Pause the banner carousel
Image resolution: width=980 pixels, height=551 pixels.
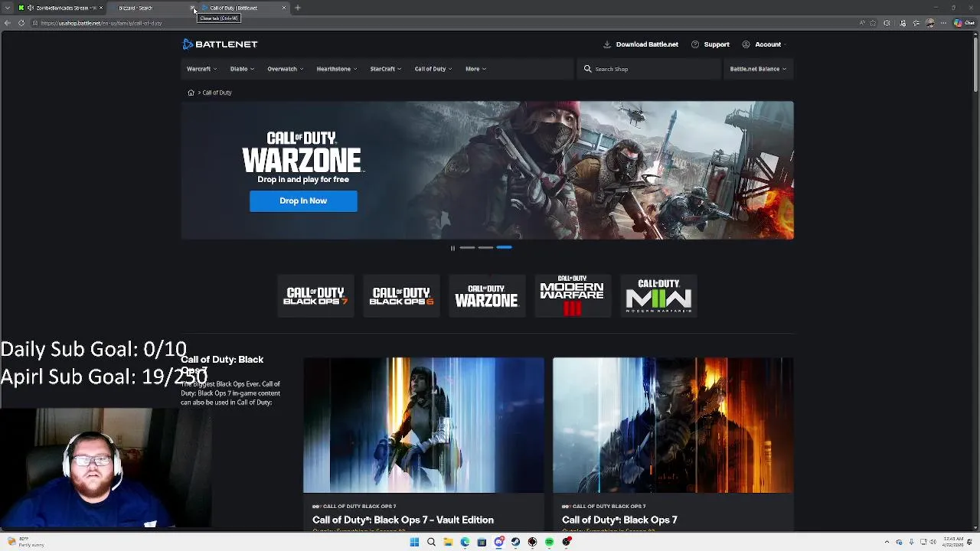[452, 248]
